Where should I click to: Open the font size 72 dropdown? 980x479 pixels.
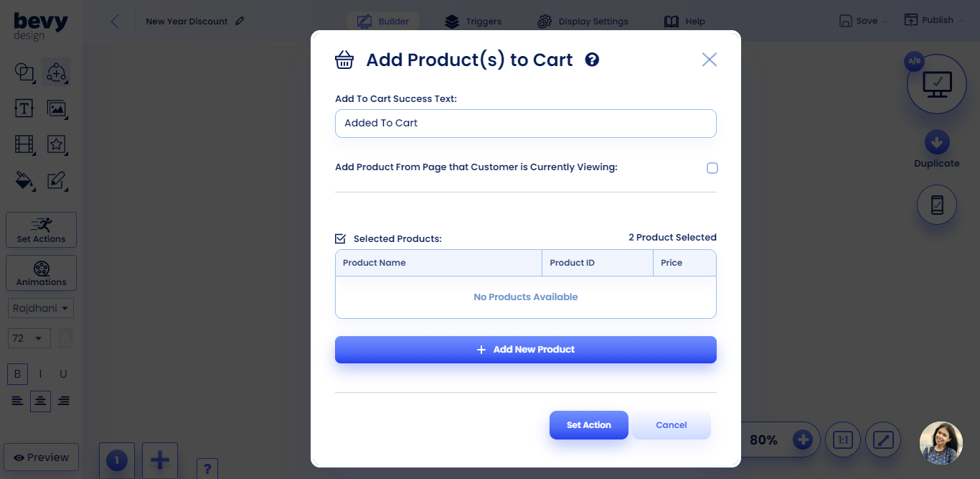pos(29,338)
